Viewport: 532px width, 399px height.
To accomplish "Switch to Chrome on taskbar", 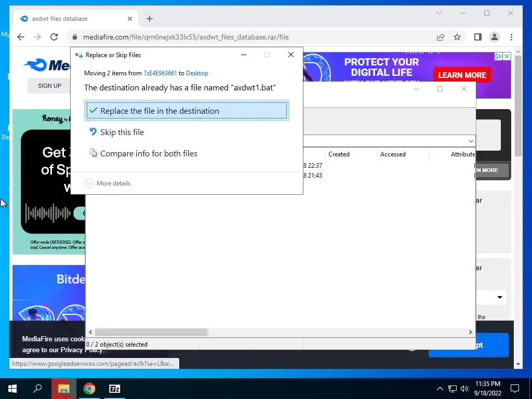I will point(89,389).
